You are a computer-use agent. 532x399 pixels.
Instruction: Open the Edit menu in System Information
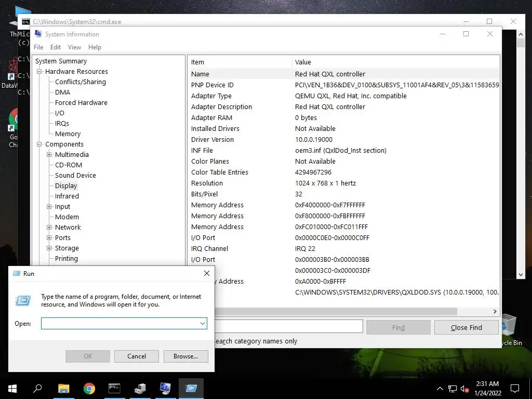pos(55,47)
